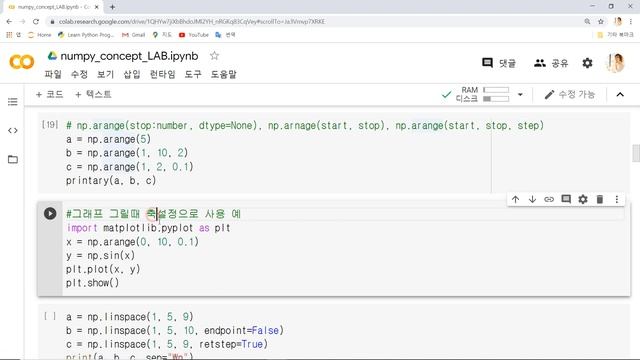Go back in the browser
This screenshot has height=360, width=640.
point(9,22)
